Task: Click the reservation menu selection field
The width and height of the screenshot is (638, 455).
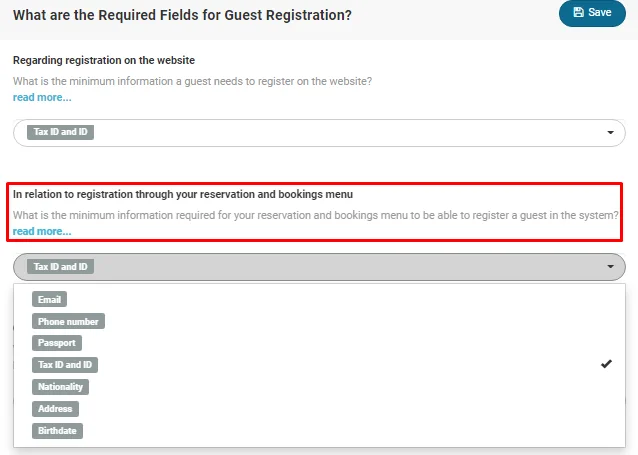Action: [318, 267]
